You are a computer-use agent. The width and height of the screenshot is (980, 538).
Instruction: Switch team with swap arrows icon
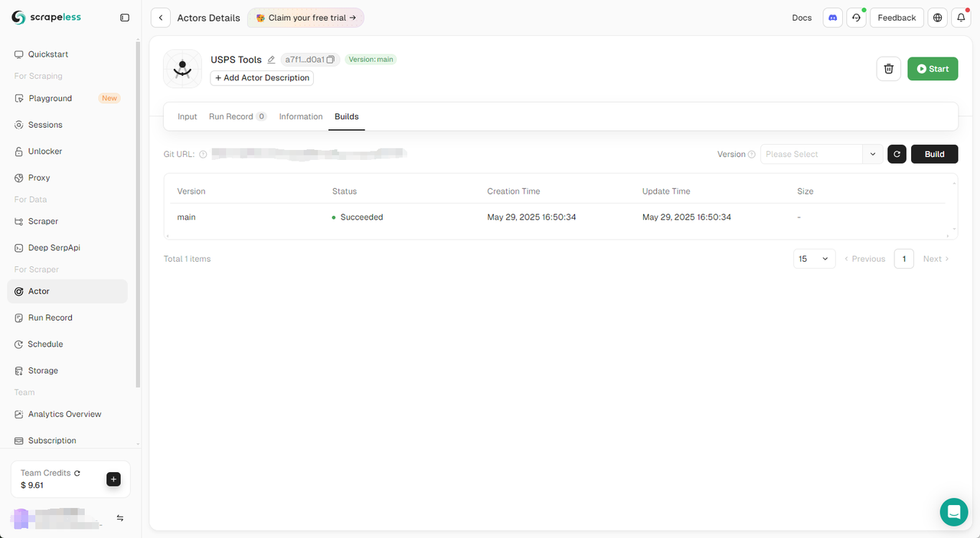click(x=120, y=518)
